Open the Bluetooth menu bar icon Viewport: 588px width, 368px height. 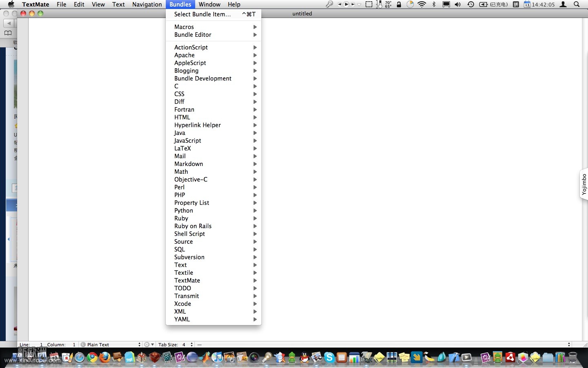(434, 4)
